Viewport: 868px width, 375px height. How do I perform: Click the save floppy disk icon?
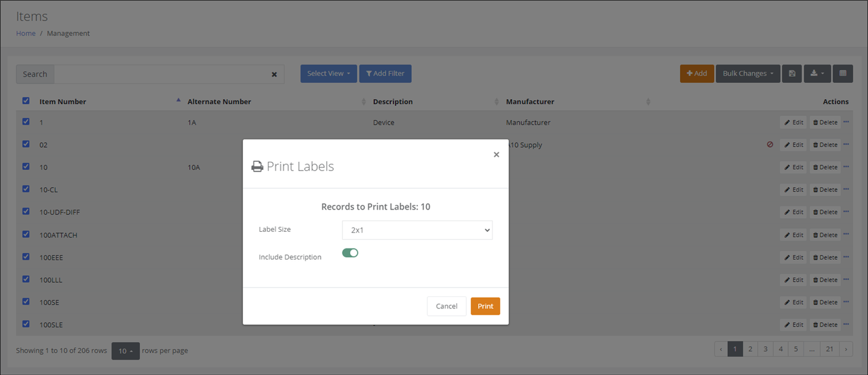(x=792, y=74)
